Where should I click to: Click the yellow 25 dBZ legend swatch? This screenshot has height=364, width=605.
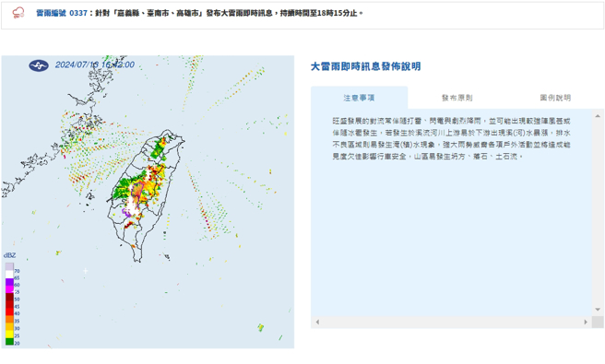coord(9,334)
